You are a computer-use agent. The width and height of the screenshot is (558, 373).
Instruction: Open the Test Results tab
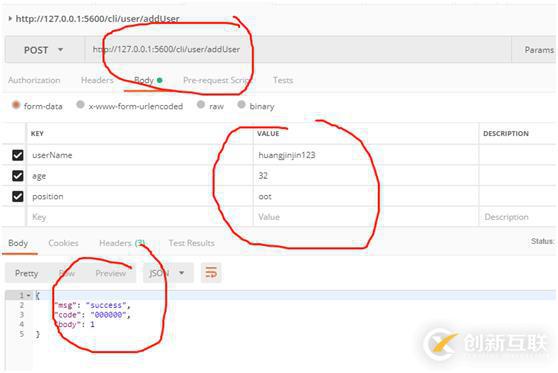click(x=191, y=243)
